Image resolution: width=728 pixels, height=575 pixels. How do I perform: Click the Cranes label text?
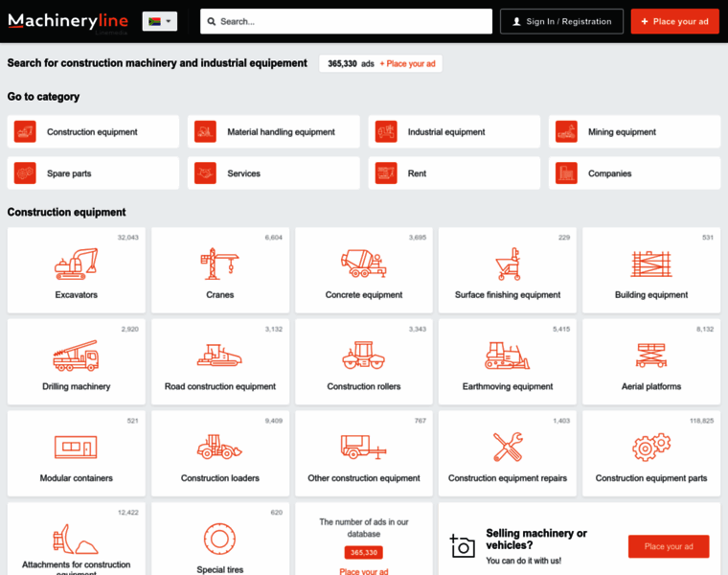pyautogui.click(x=219, y=295)
